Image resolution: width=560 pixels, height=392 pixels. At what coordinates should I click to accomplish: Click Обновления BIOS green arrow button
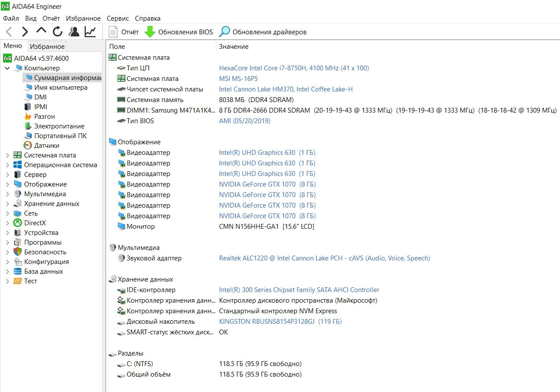pyautogui.click(x=179, y=32)
